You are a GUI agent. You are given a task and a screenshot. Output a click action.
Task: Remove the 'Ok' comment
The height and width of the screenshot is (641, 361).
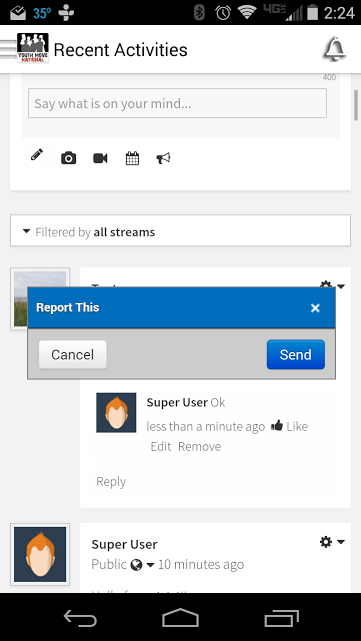point(200,446)
